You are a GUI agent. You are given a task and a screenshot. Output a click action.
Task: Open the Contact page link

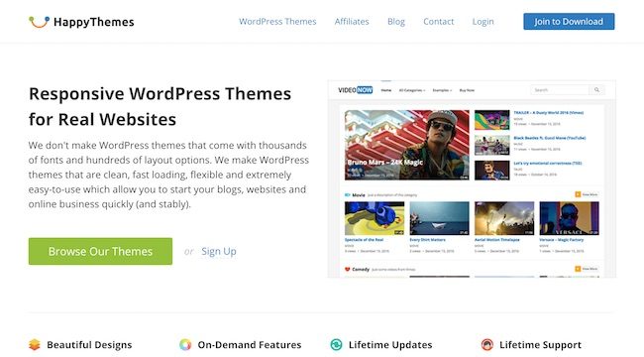pos(439,22)
